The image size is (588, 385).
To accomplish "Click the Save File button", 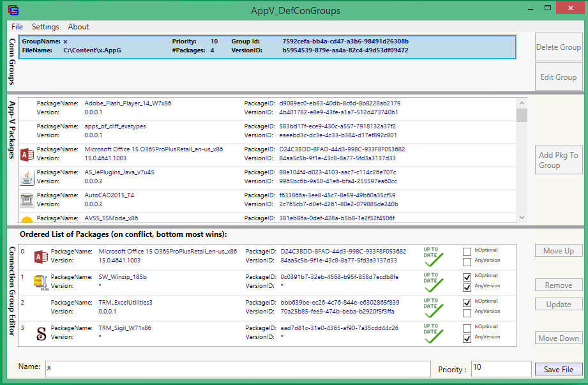I will point(559,369).
